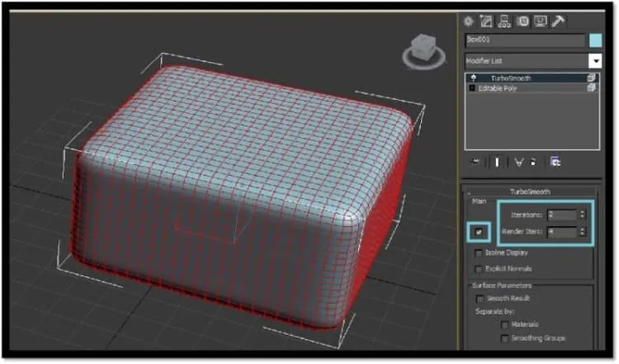The height and width of the screenshot is (364, 619).
Task: Click the object color swatch
Action: tap(595, 40)
